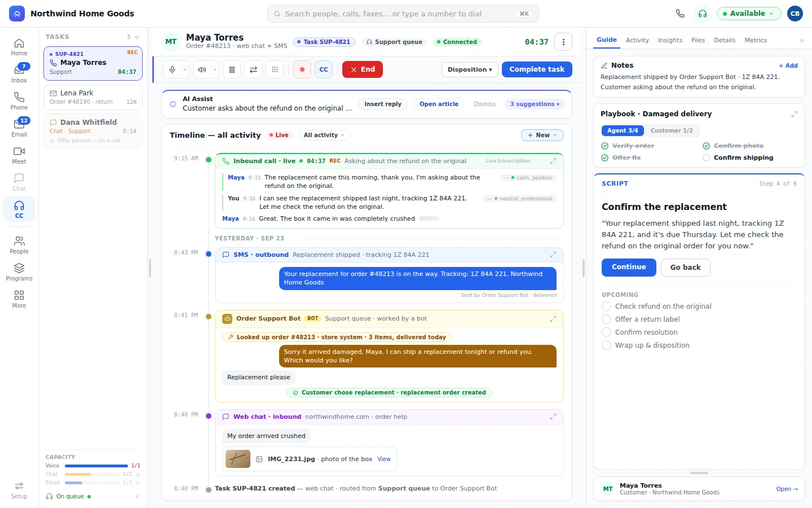Switch to the Details tab
This screenshot has width=812, height=508.
(725, 40)
